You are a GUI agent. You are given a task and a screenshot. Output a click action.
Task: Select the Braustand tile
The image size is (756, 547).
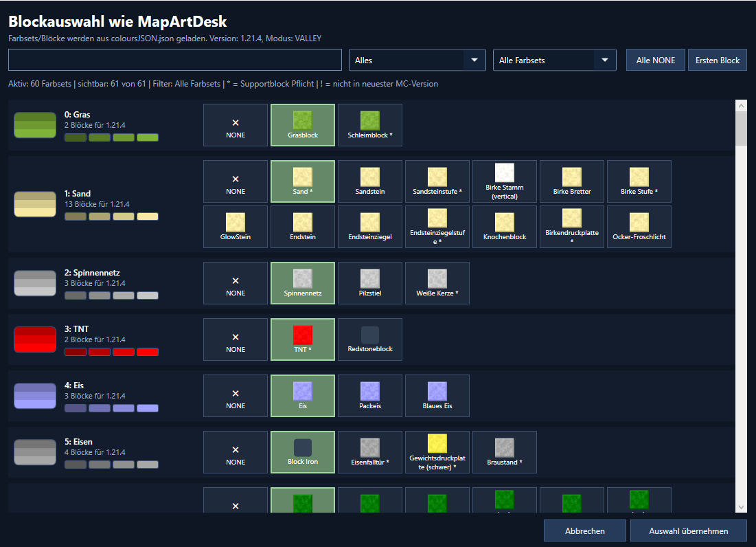click(x=504, y=452)
